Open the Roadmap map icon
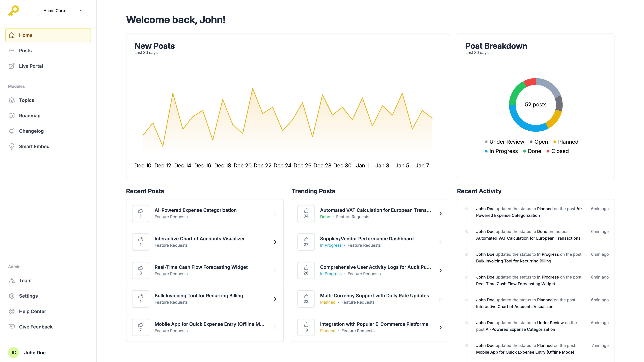Screen dimensions: 644x362 12,116
